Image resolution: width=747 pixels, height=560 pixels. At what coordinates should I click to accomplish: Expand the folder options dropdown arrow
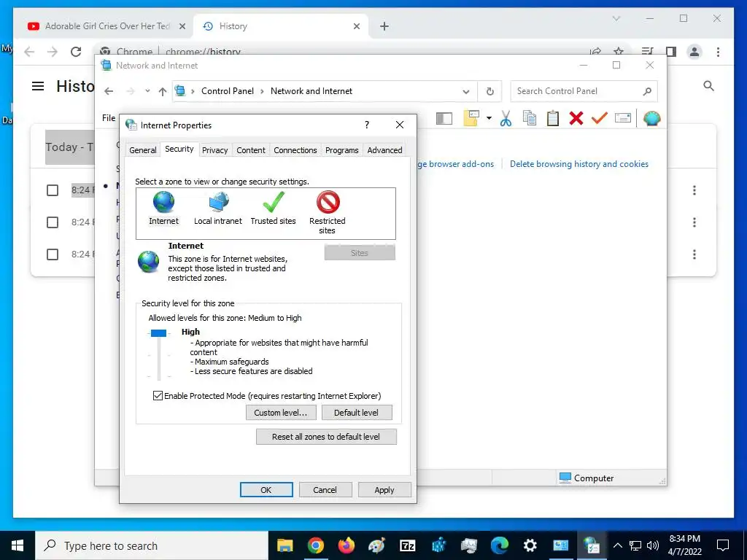click(x=489, y=118)
